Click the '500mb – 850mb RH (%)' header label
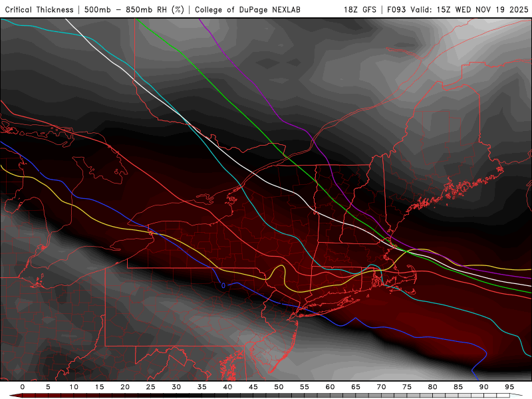The width and height of the screenshot is (532, 399). coord(134,10)
